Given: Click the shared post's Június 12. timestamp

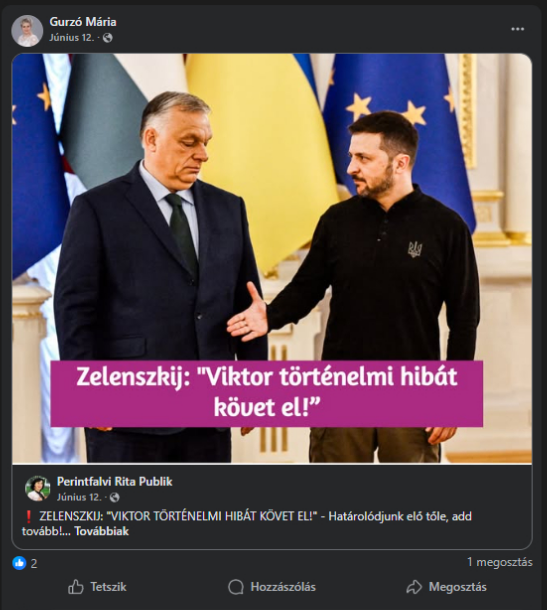Looking at the screenshot, I should pos(79,497).
